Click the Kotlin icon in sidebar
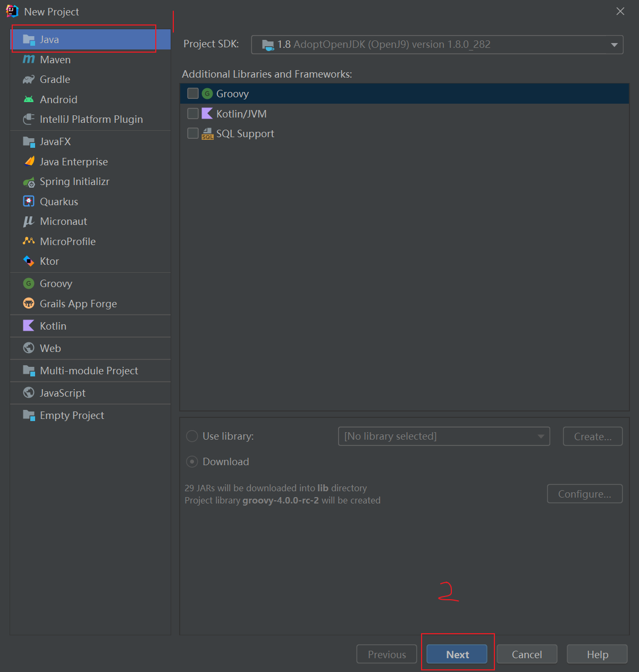The width and height of the screenshot is (639, 672). pyautogui.click(x=29, y=326)
